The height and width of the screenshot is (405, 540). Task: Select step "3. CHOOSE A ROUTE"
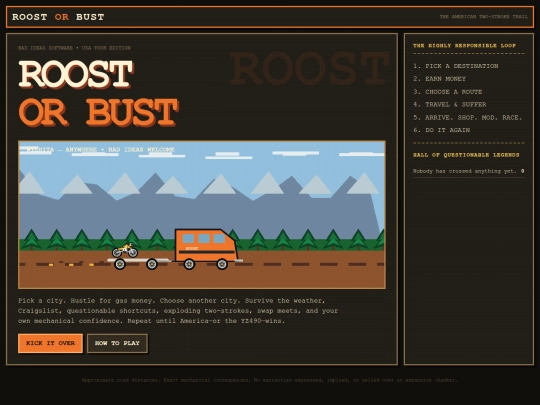[x=447, y=92]
